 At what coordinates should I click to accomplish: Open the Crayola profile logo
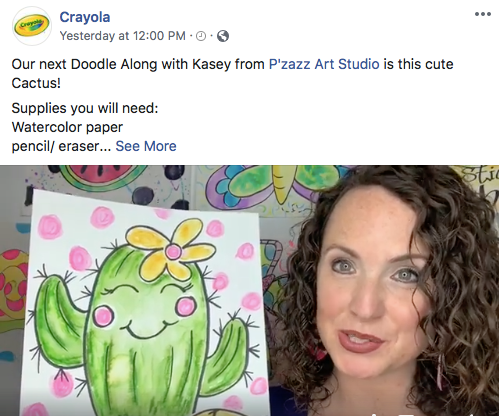pos(32,26)
